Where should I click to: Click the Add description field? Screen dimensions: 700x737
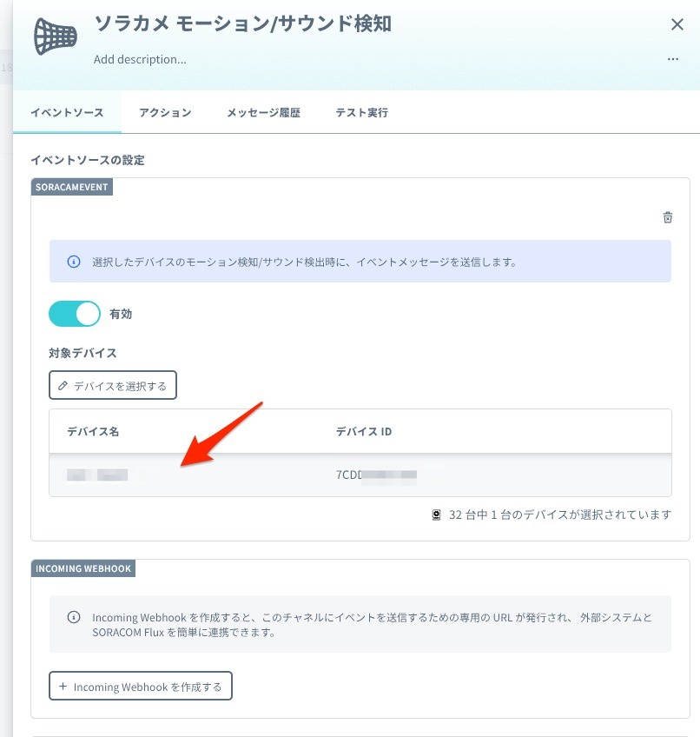click(x=140, y=60)
